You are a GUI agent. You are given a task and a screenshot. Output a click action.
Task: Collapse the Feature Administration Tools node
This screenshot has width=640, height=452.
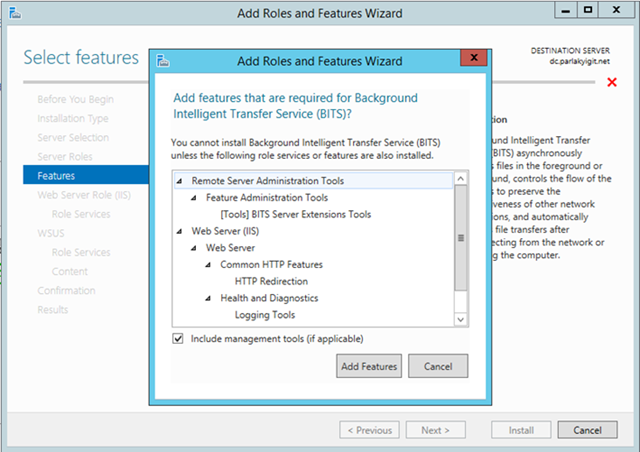click(x=194, y=198)
